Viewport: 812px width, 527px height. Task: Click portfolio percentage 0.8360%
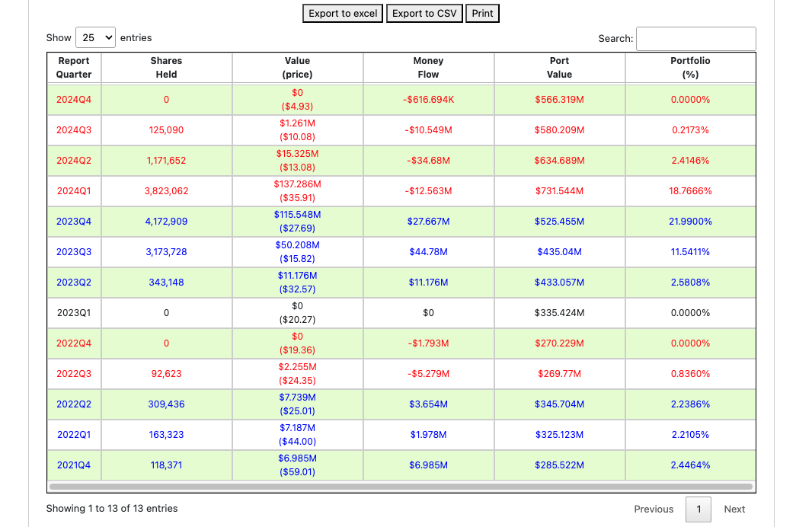[x=690, y=374]
